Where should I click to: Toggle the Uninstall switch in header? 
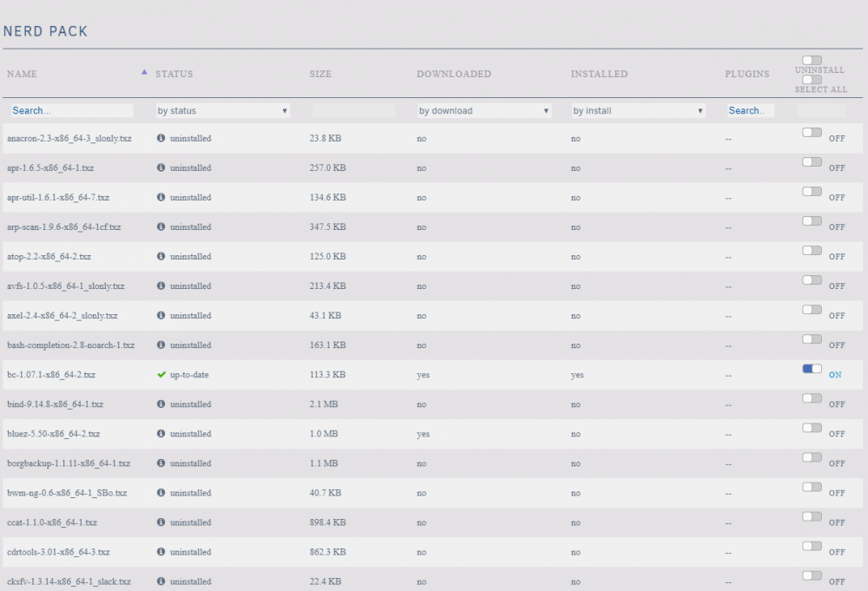[812, 60]
